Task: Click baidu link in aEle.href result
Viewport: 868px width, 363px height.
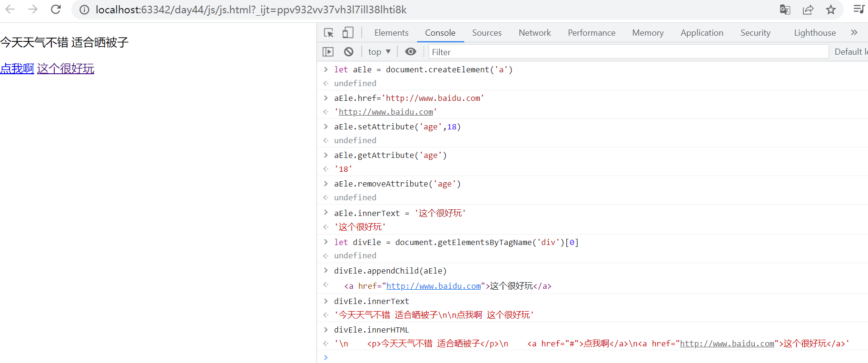Action: pyautogui.click(x=386, y=112)
